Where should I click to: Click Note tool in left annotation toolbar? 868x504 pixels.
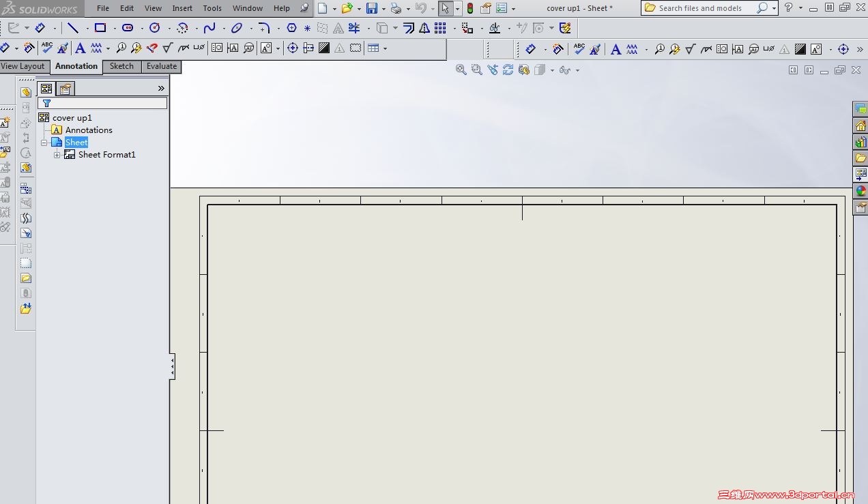[80, 48]
